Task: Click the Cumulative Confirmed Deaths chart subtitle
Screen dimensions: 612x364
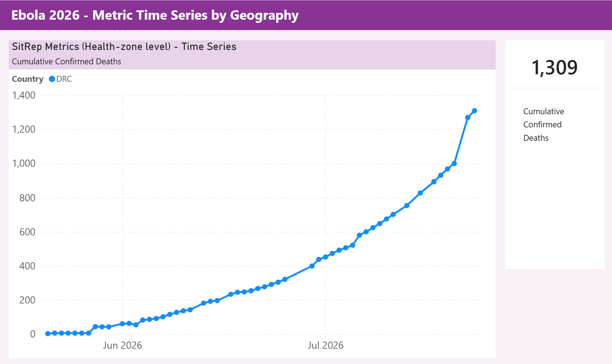Action: pyautogui.click(x=67, y=61)
